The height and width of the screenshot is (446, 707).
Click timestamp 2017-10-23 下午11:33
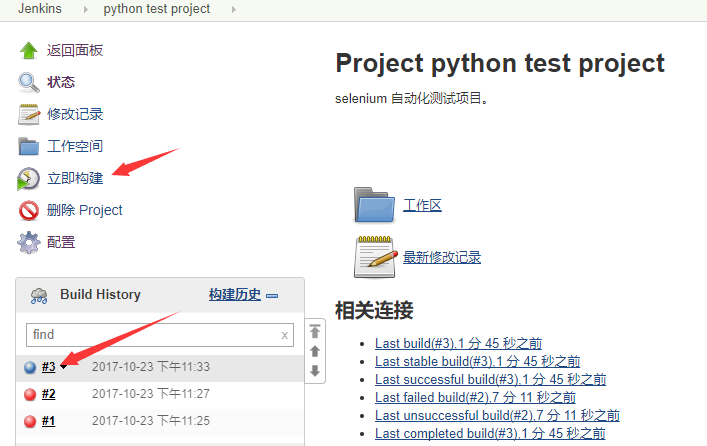coord(151,367)
